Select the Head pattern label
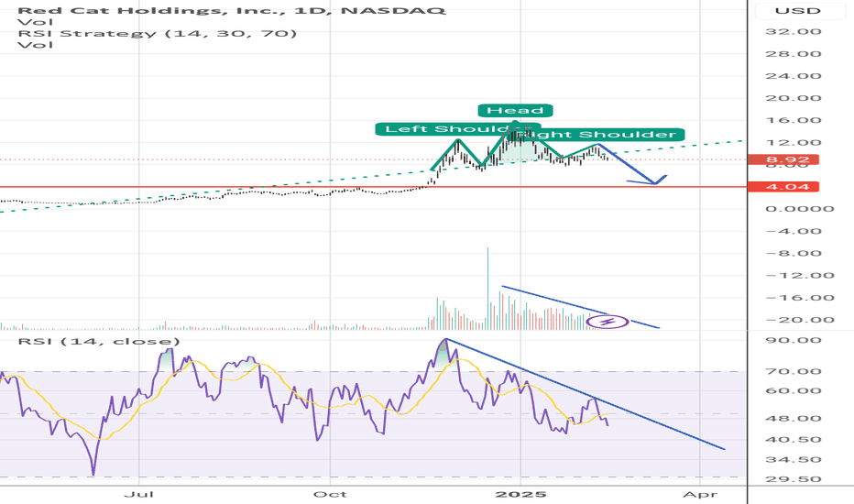The height and width of the screenshot is (504, 854). point(515,111)
